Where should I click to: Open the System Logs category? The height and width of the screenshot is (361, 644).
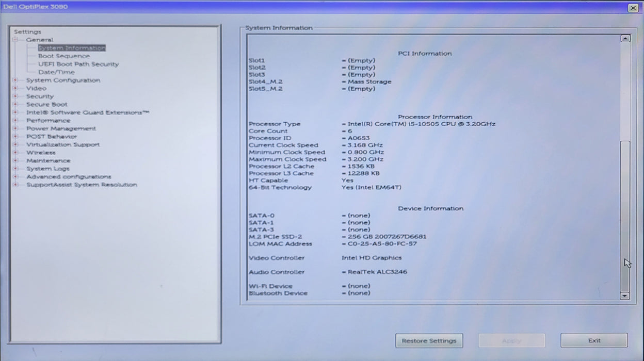47,169
